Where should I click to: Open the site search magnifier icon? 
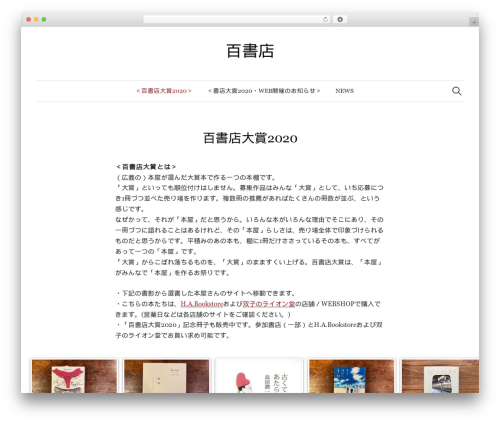456,91
